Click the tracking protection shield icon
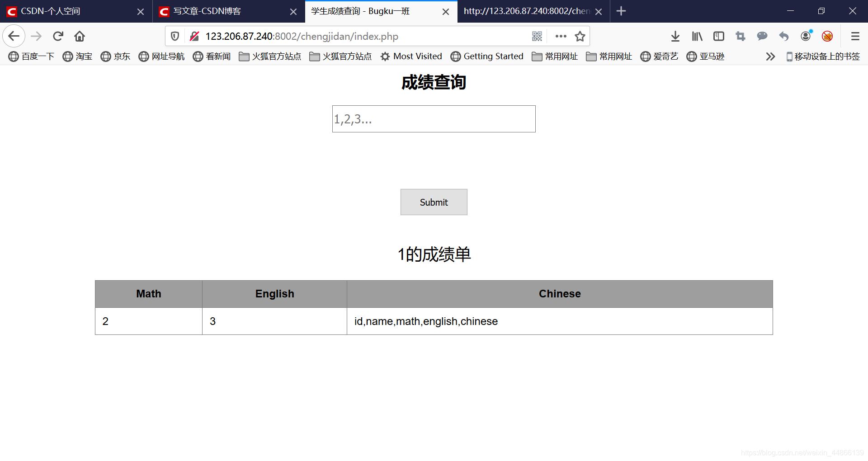The width and height of the screenshot is (868, 461). [175, 36]
